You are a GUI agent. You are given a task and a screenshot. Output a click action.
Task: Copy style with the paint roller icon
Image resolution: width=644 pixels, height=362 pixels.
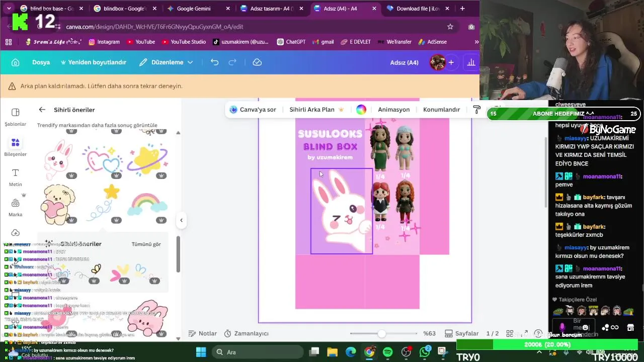coord(477,110)
